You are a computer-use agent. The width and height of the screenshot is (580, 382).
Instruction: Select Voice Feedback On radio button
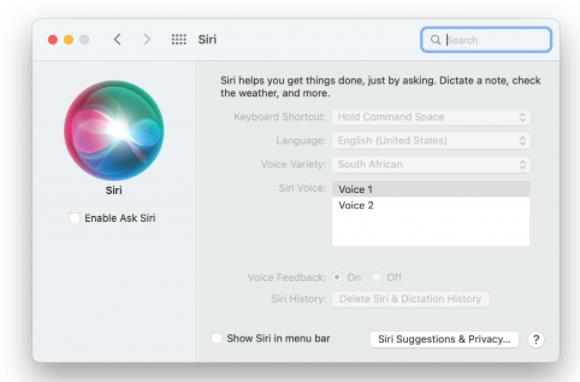[x=337, y=277]
